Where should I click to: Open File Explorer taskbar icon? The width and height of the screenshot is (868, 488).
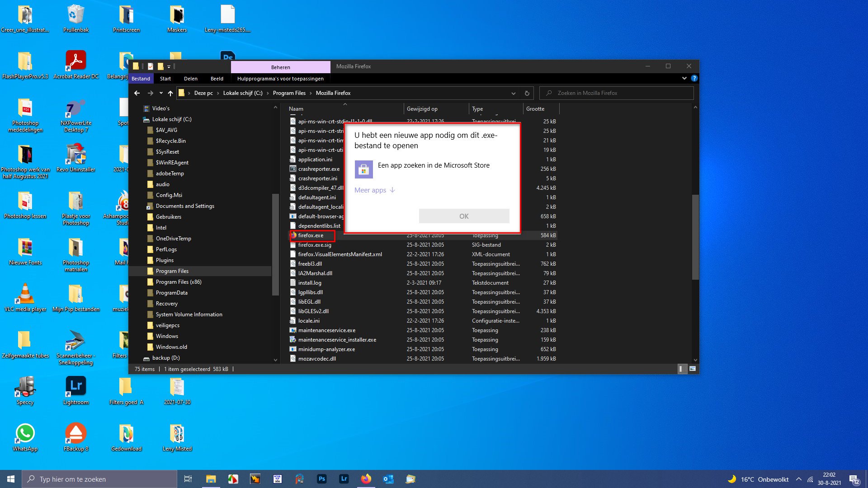tap(211, 479)
